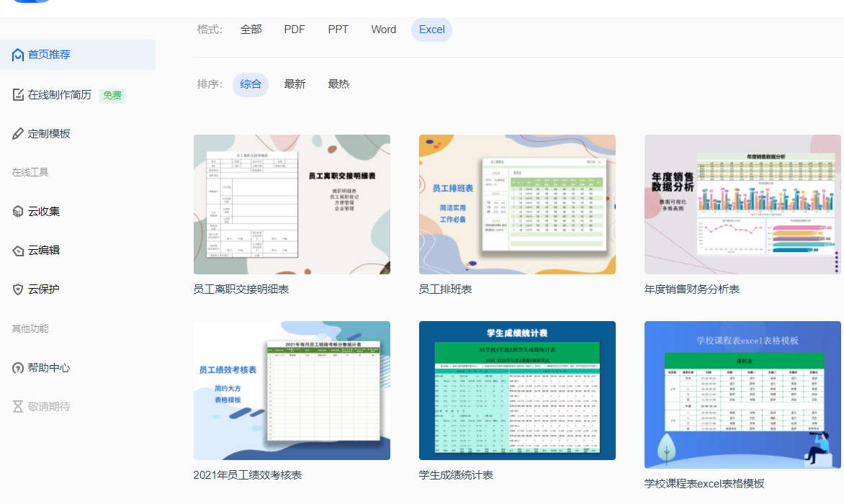Open the 云收集 cloud collection icon
Viewport: 844px width, 504px height.
pos(18,211)
